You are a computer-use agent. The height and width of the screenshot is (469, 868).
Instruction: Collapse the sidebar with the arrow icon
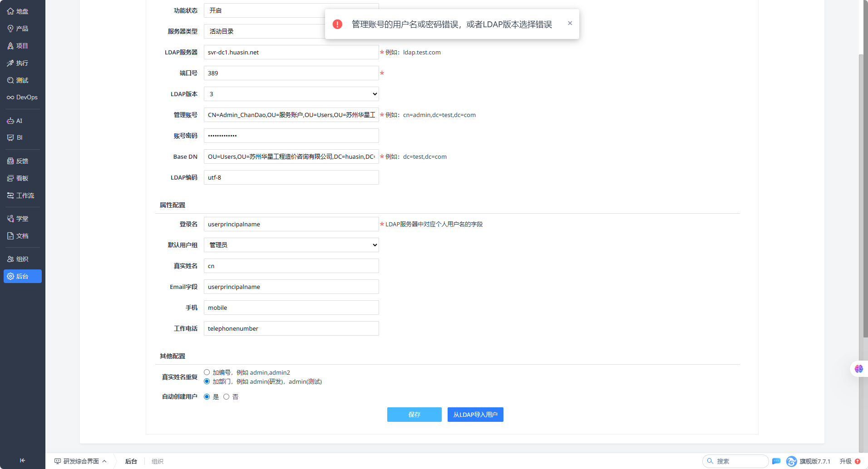22,460
